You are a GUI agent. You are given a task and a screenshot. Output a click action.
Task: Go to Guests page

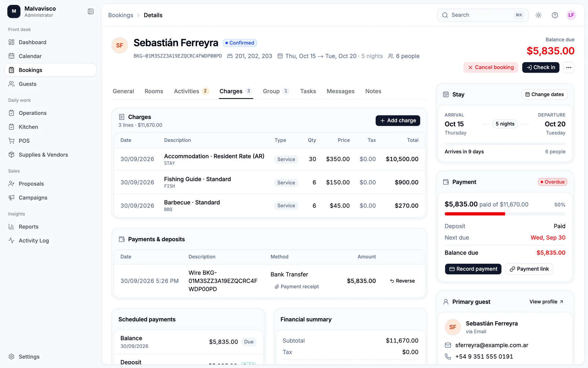[x=50, y=84]
